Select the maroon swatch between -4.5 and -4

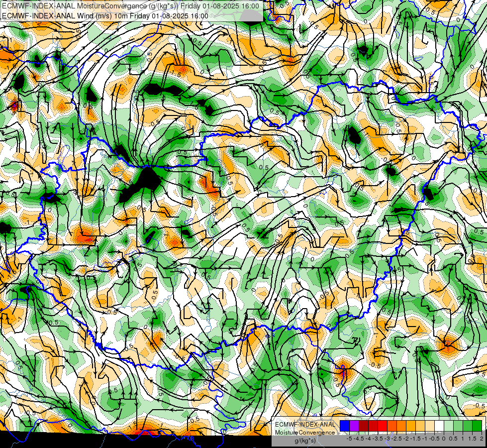pyautogui.click(x=364, y=426)
